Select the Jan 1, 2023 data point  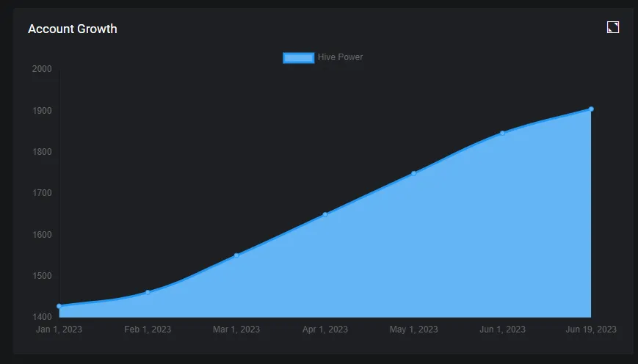59,306
